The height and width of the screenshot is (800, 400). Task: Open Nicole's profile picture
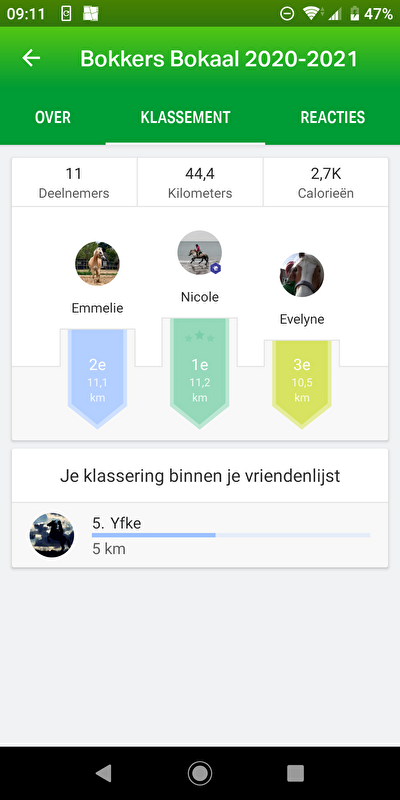point(199,253)
